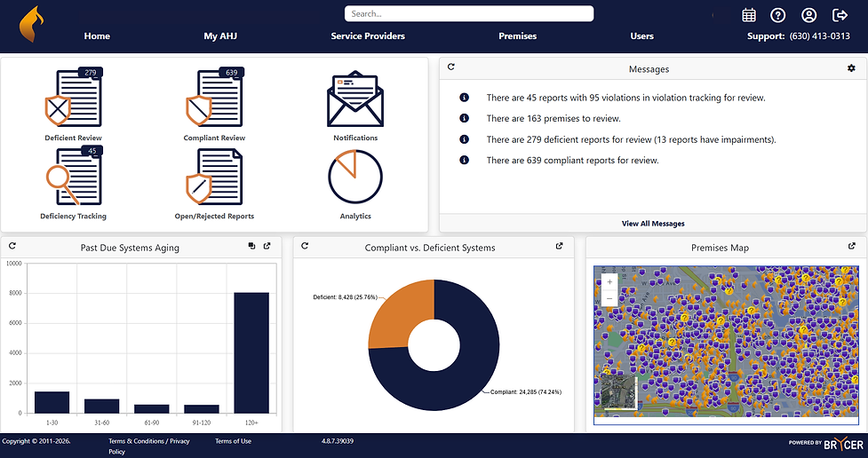
Task: Open the Users menu
Action: tap(642, 36)
